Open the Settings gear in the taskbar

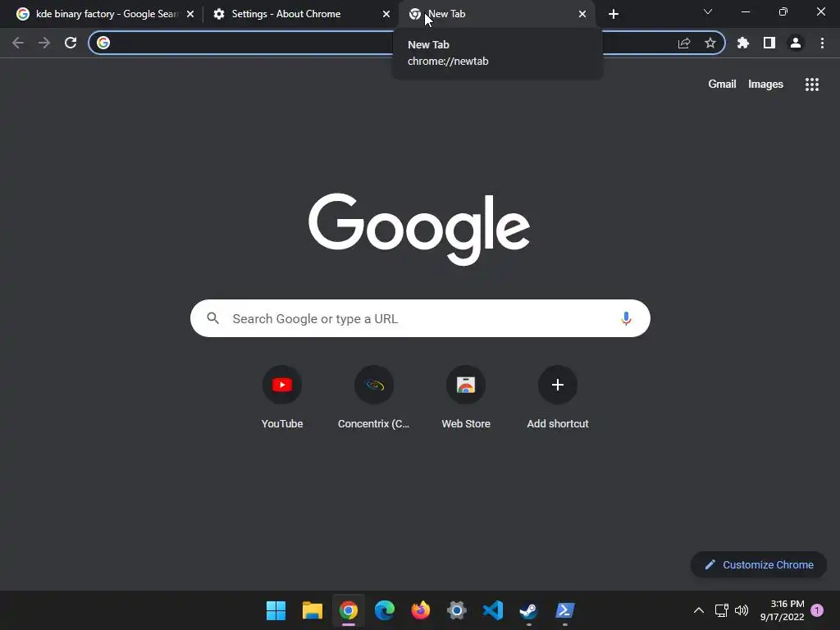457,610
